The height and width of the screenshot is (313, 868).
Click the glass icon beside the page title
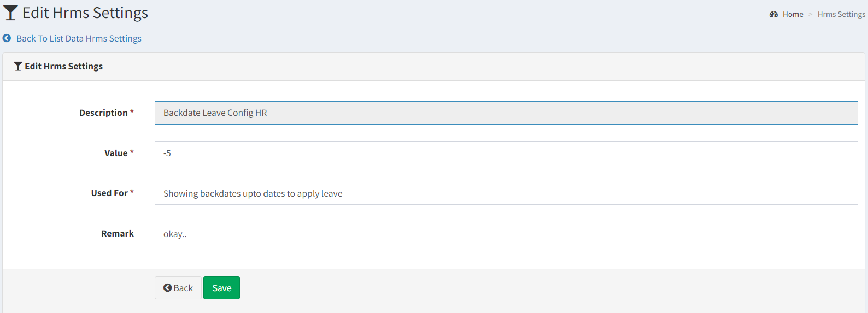[x=10, y=13]
